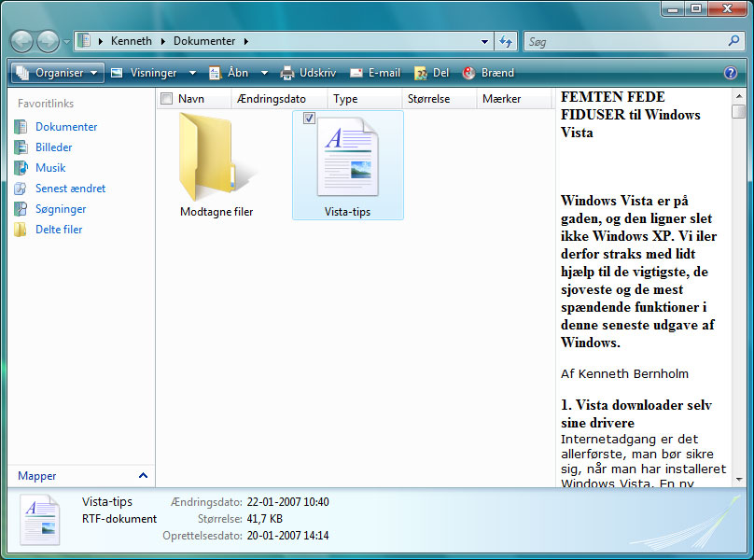
Task: Click the Søg search input field
Action: (623, 42)
